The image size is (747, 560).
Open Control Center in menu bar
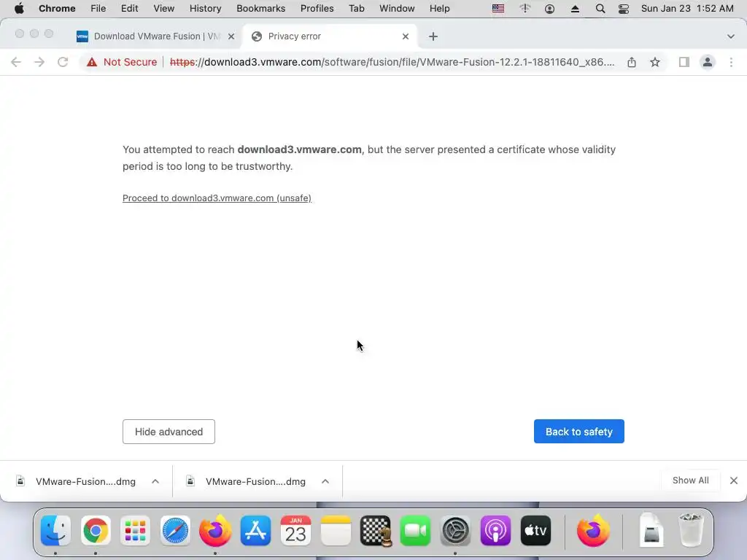[623, 9]
